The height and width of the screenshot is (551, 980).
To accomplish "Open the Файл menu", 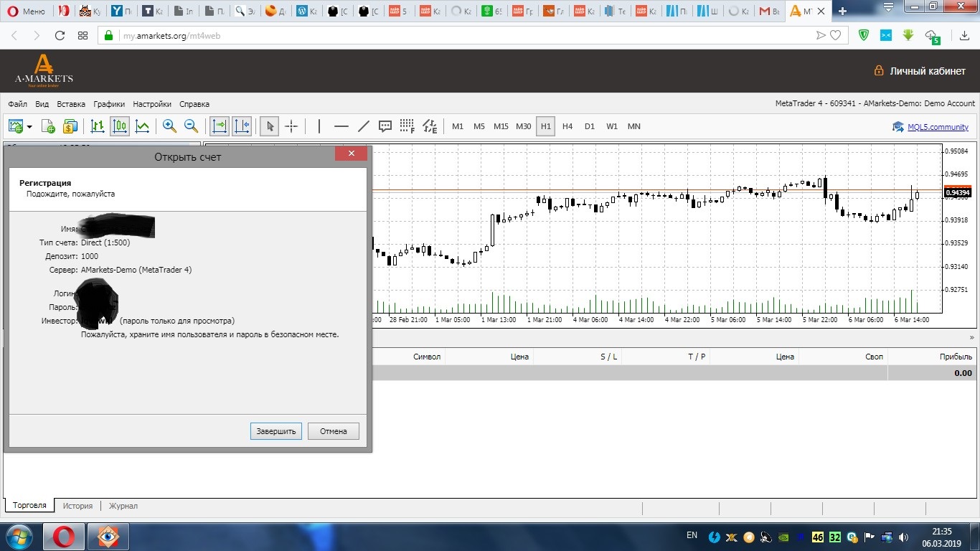I will coord(18,103).
